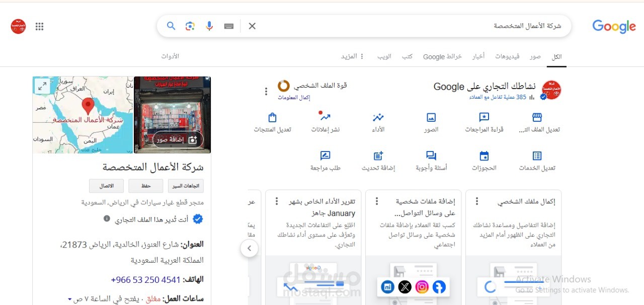Screen dimensions: 644x305
Task: Click Instagram icon on social card
Action: [x=422, y=287]
